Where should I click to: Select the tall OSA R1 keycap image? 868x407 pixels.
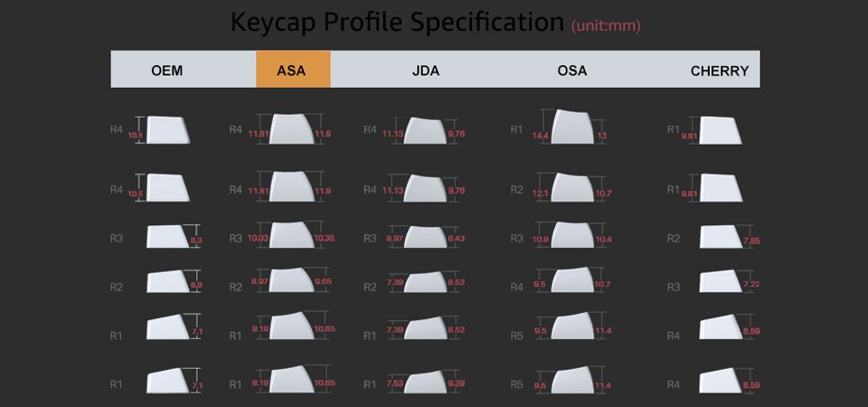click(x=574, y=127)
